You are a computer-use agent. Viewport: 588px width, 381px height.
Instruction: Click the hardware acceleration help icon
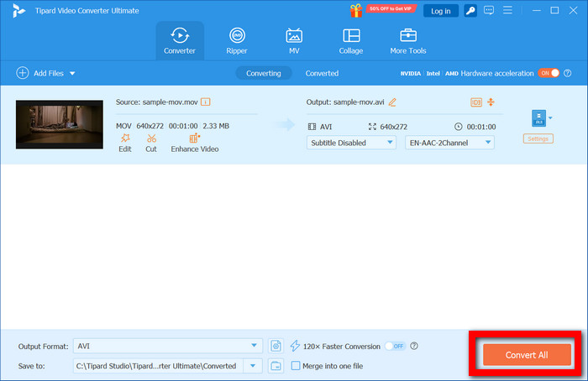(x=568, y=73)
